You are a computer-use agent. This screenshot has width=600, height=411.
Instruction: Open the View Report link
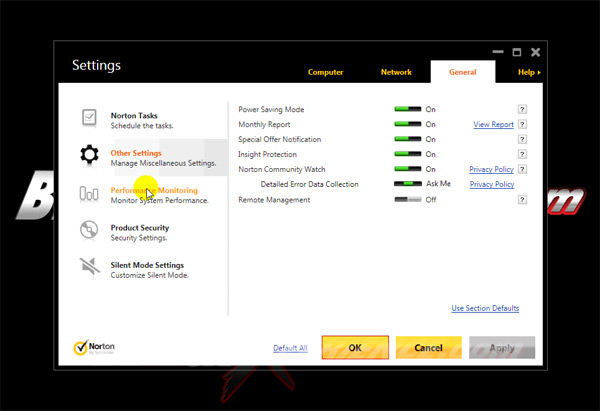pyautogui.click(x=493, y=124)
